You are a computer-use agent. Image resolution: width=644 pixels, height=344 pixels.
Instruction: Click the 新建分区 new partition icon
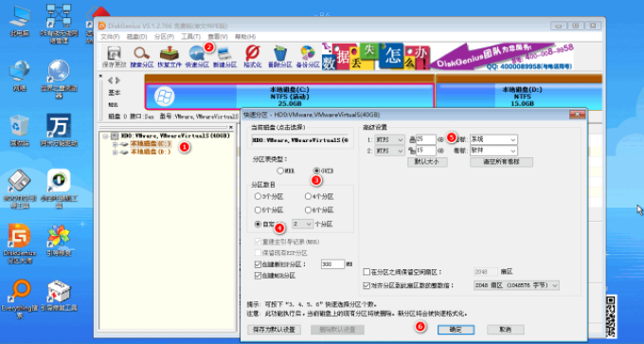pos(224,57)
